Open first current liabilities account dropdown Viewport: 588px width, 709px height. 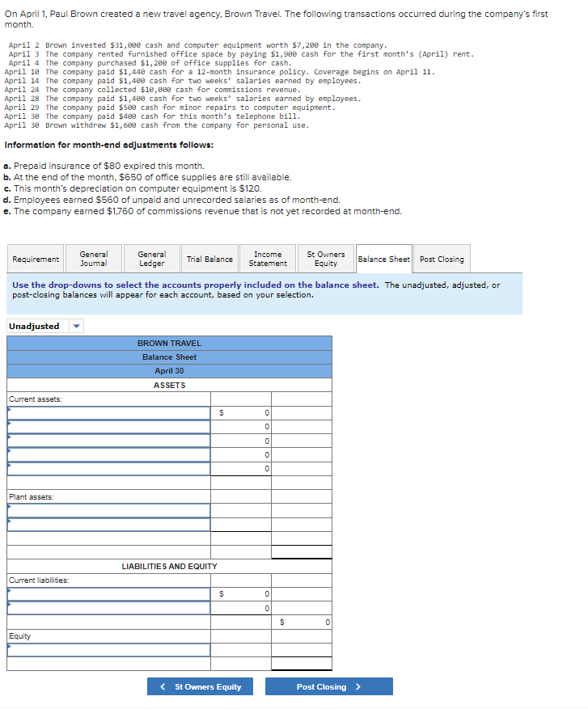pos(108,594)
